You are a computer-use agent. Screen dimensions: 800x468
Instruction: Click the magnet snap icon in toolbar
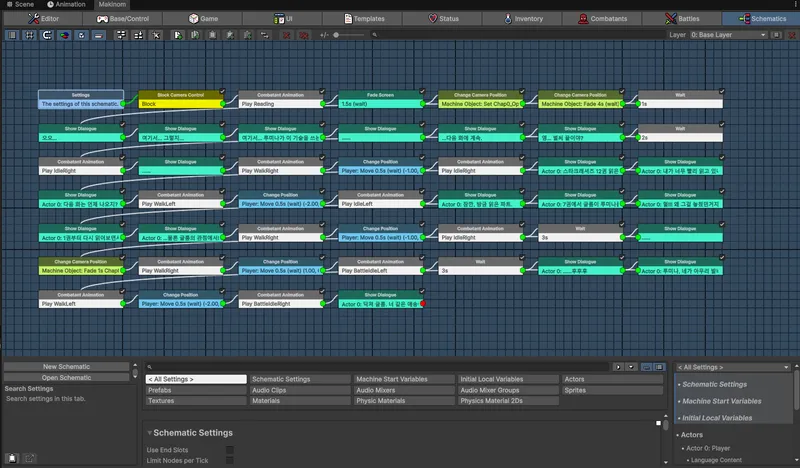[47, 35]
